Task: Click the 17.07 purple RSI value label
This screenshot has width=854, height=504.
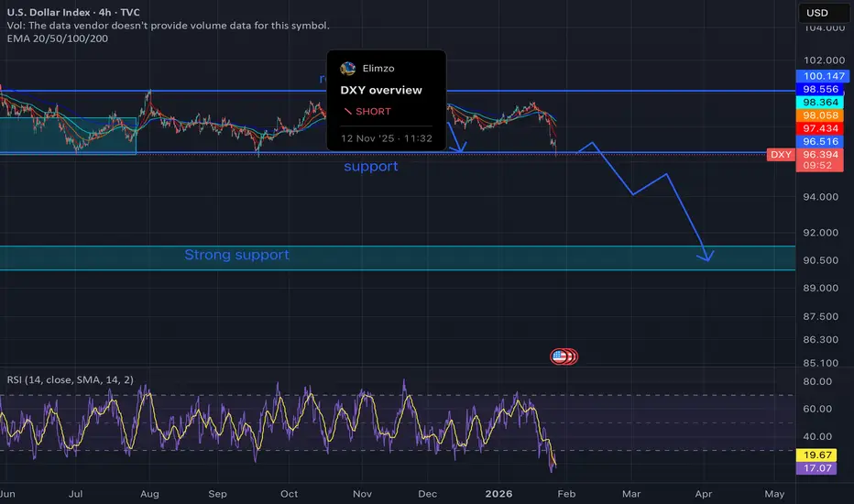Action: [816, 468]
